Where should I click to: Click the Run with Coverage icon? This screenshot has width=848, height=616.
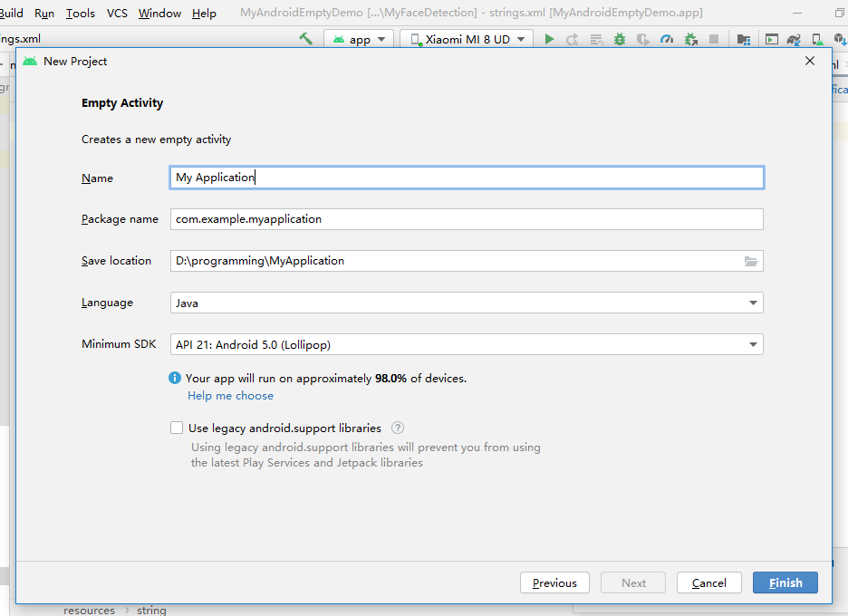click(643, 40)
